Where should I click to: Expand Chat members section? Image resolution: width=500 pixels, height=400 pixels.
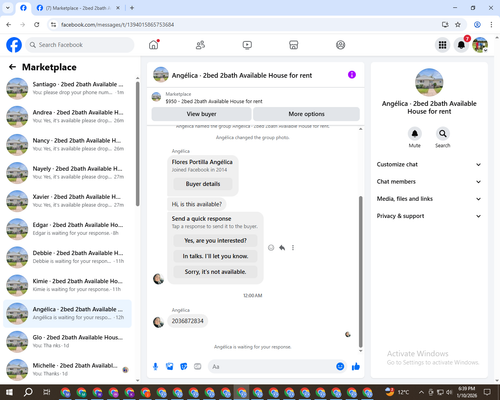click(429, 182)
